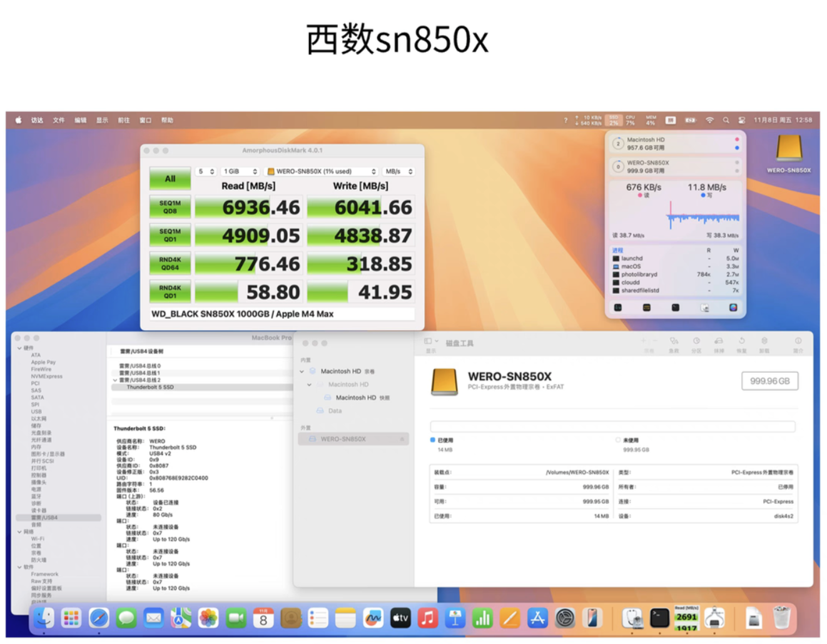827x644 pixels.
Task: Click the photolibraryd process row
Action: coord(676,274)
